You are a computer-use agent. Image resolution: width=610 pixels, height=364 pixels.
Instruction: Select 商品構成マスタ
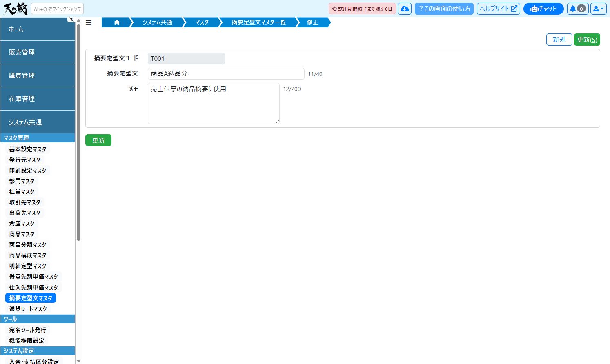[x=28, y=255]
